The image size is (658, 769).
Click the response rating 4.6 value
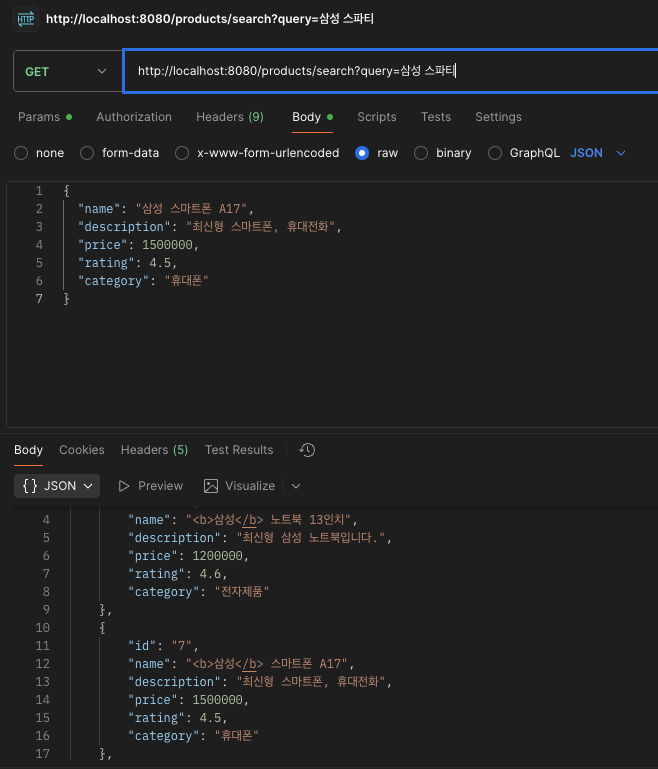coord(210,574)
